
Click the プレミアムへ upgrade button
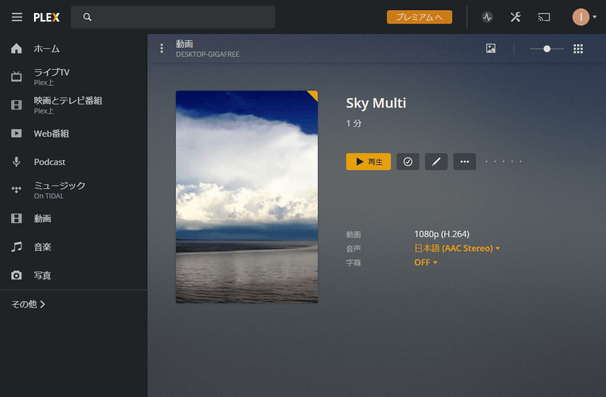tap(419, 17)
